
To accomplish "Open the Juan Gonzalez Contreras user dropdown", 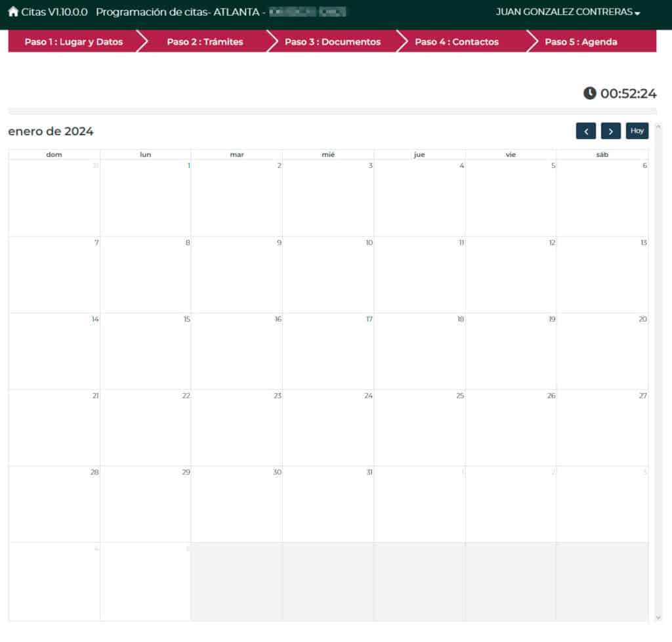I will tap(568, 12).
